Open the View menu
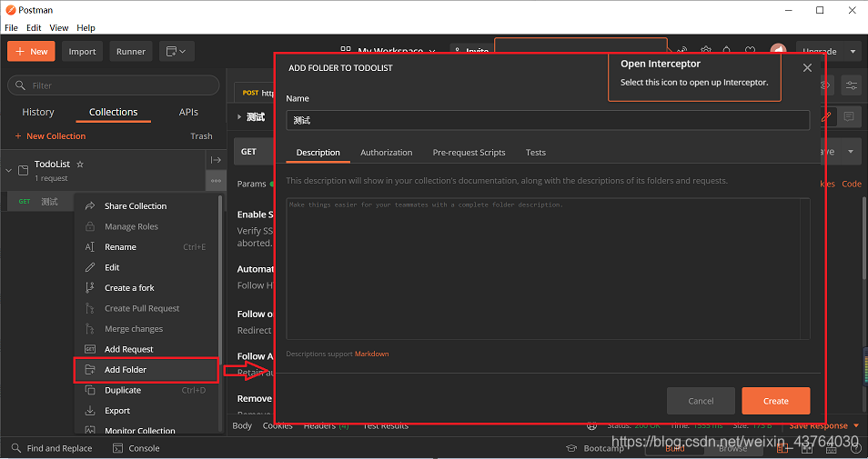This screenshot has width=868, height=459. pyautogui.click(x=58, y=27)
